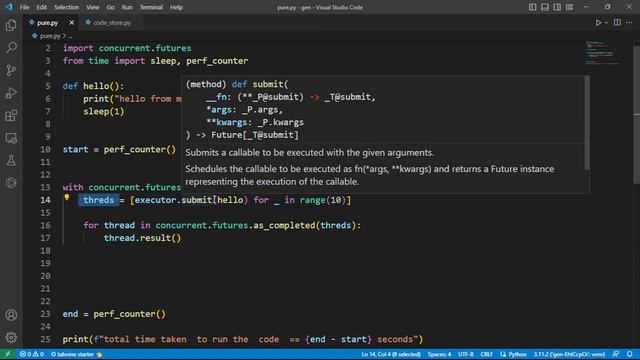
Task: Click the feedback icon in status bar
Action: [x=616, y=354]
